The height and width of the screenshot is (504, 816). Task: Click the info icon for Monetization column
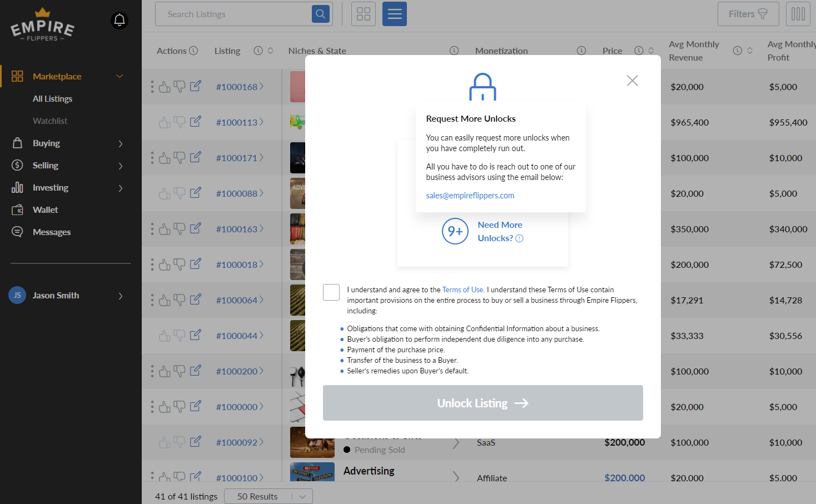[581, 51]
